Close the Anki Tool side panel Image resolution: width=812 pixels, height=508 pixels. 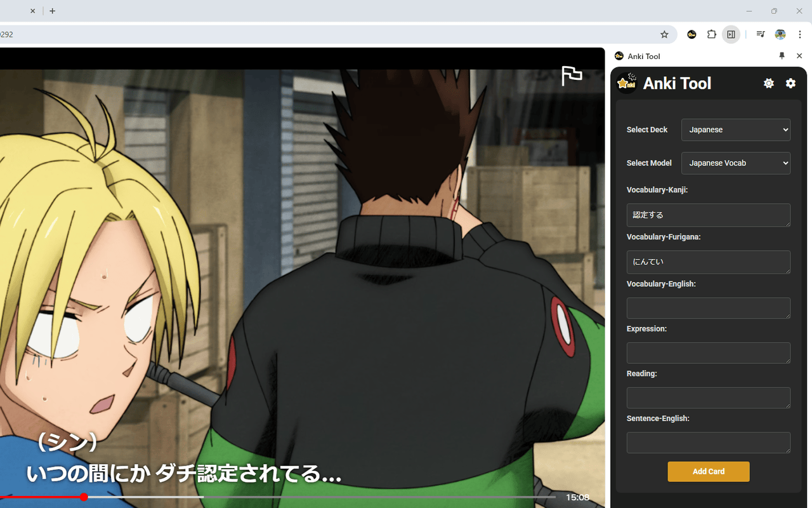coord(799,56)
